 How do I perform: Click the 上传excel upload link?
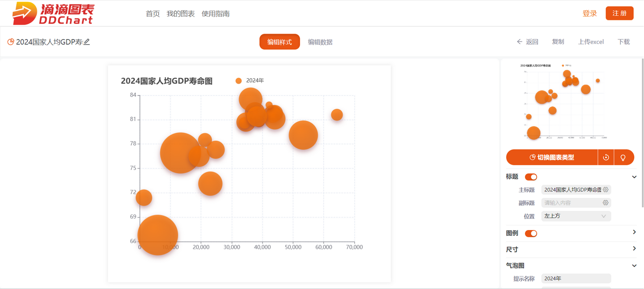coord(591,42)
